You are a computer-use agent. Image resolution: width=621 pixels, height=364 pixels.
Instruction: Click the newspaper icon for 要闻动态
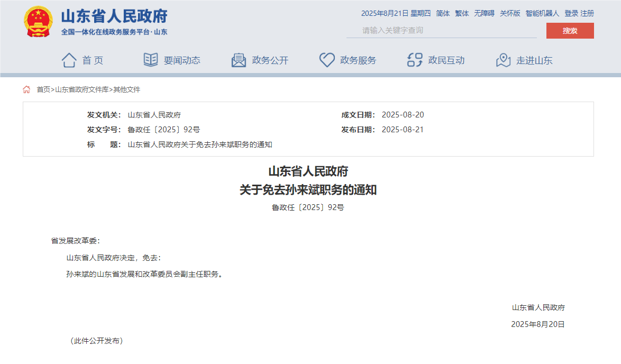click(x=151, y=60)
